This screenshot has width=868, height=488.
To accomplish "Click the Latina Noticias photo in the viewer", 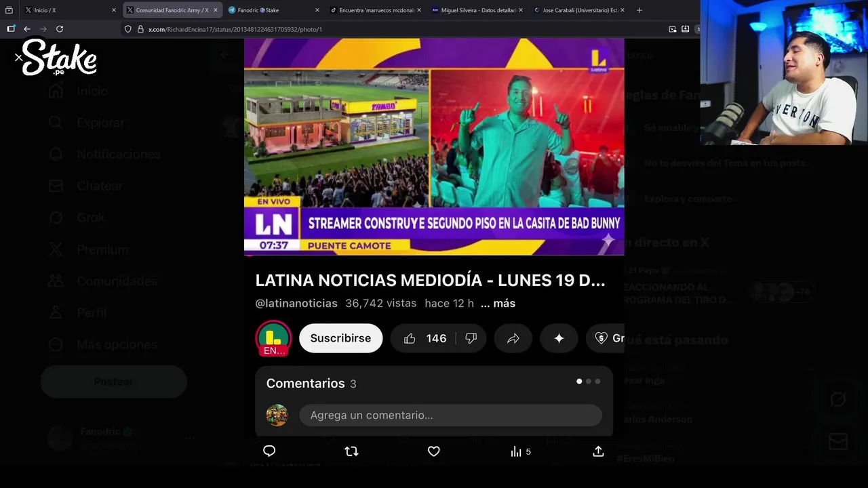I will pos(434,237).
